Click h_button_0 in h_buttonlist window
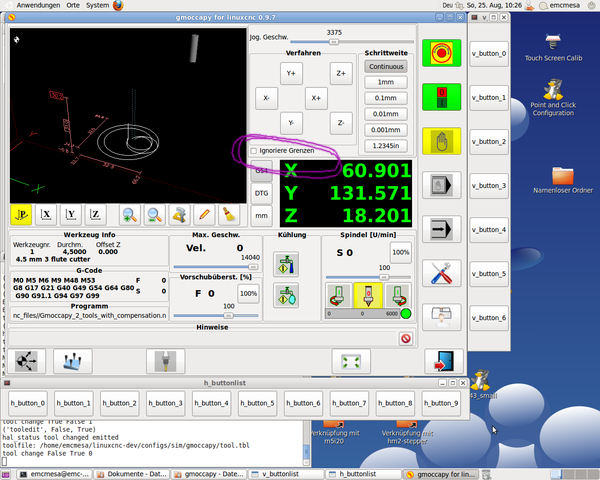This screenshot has height=480, width=600. (28, 403)
